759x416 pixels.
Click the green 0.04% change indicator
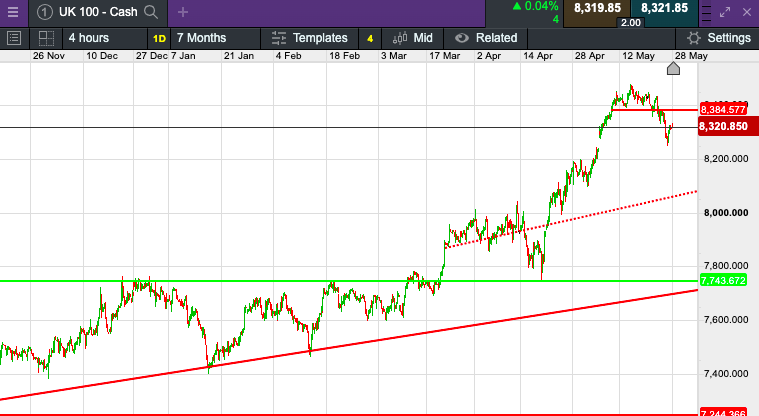535,6
